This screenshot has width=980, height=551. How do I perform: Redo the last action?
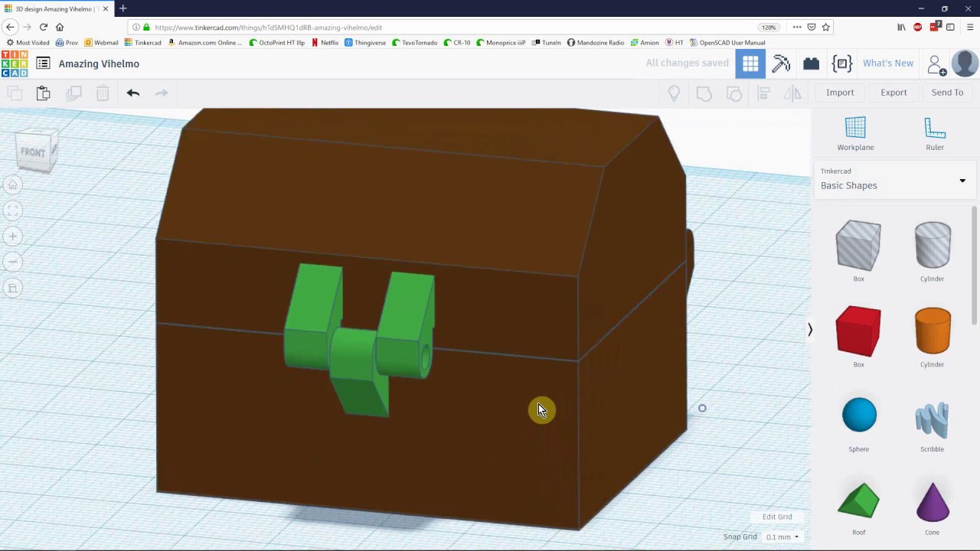[x=162, y=93]
